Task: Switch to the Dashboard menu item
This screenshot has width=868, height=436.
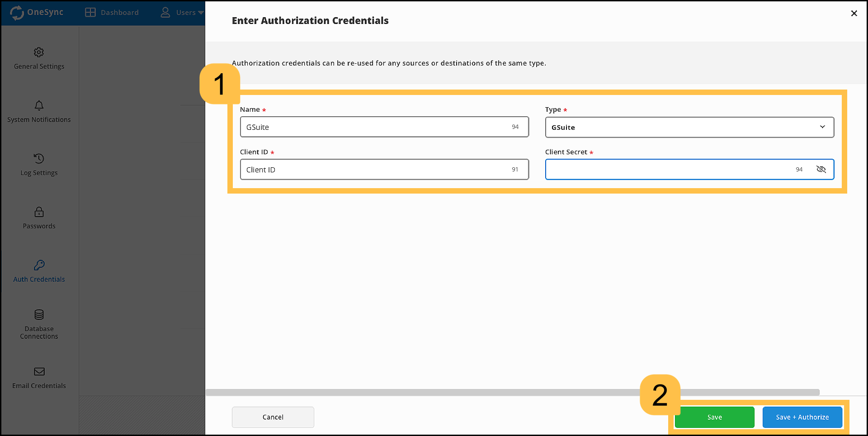Action: click(119, 12)
